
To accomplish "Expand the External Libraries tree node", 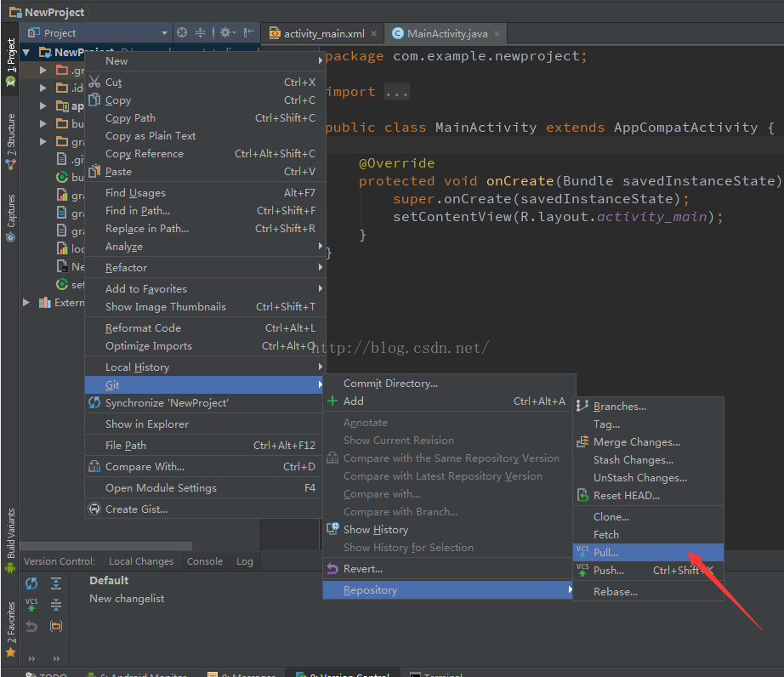I will click(x=26, y=303).
